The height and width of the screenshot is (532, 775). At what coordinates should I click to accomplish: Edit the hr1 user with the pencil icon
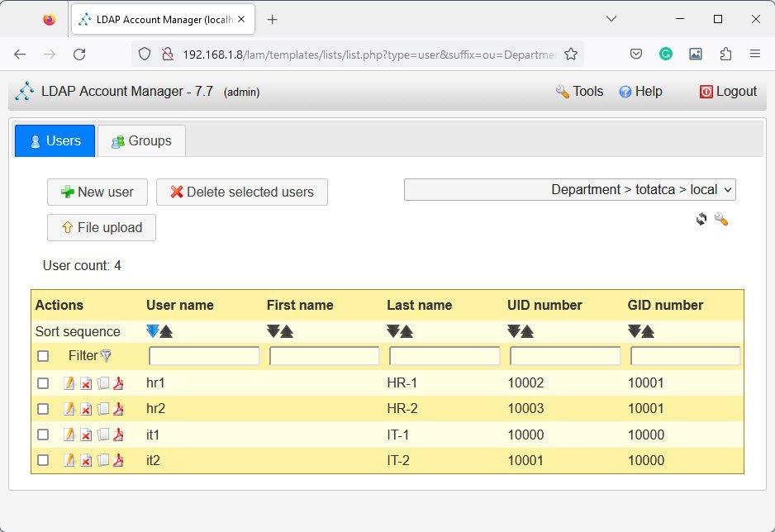pyautogui.click(x=69, y=382)
